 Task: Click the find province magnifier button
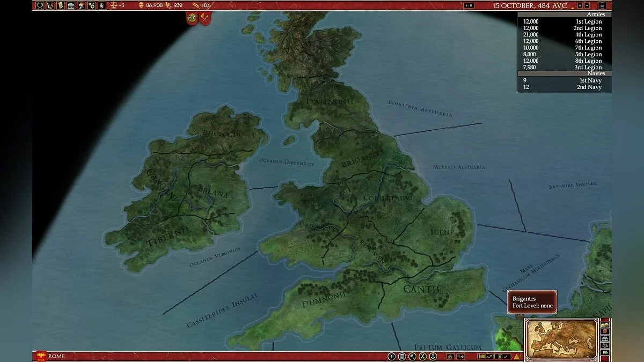(461, 357)
